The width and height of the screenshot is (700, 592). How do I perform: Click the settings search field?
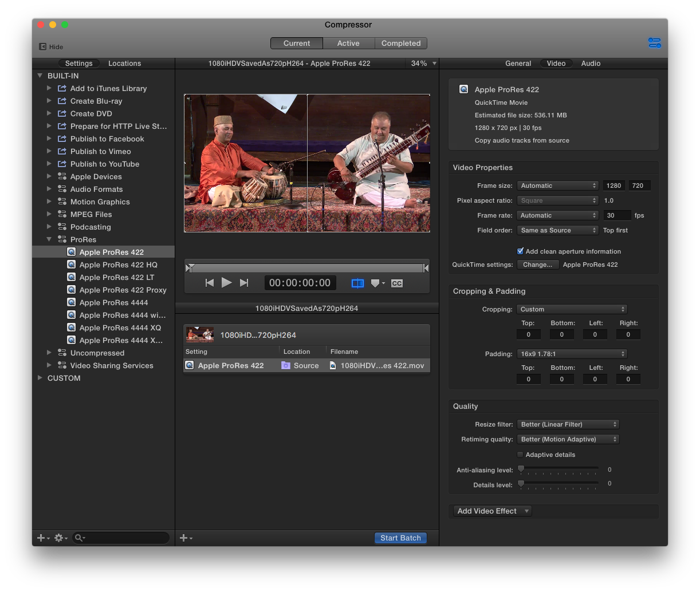click(121, 538)
